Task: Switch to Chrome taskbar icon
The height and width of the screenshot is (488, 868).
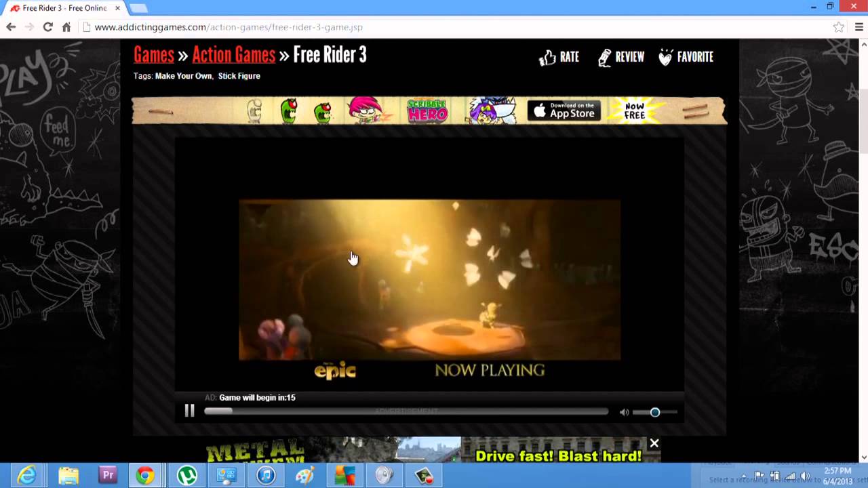Action: (144, 476)
